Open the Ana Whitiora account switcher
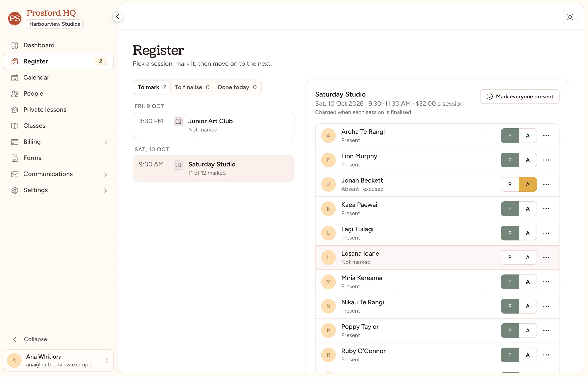 pyautogui.click(x=59, y=360)
